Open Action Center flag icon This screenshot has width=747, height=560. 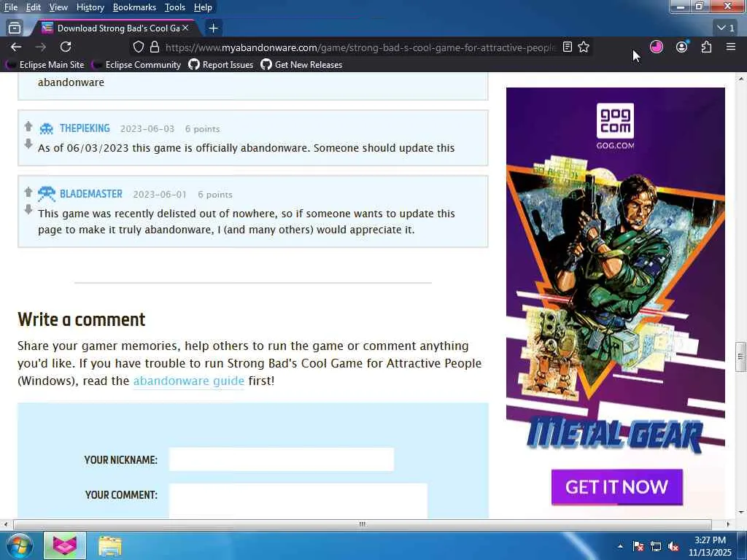(x=638, y=546)
